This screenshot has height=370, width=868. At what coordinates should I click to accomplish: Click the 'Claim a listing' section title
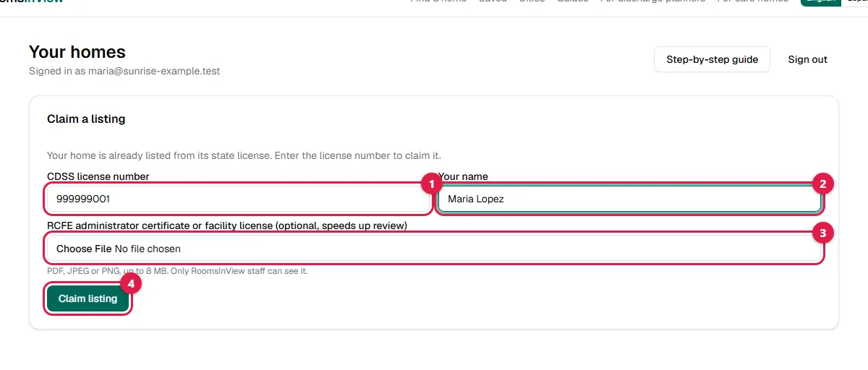tap(86, 119)
